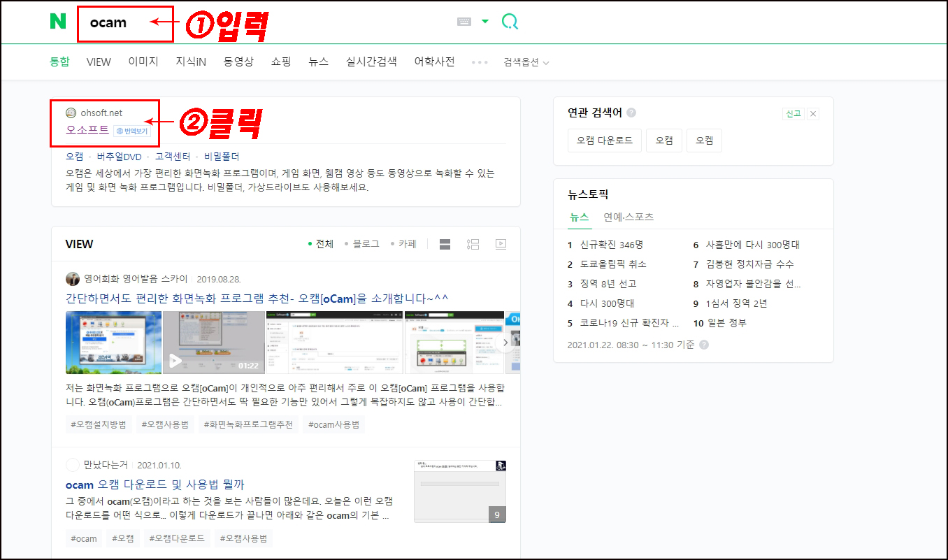Open the 만났다는거 author link
Viewport: 948px width, 560px height.
click(106, 465)
